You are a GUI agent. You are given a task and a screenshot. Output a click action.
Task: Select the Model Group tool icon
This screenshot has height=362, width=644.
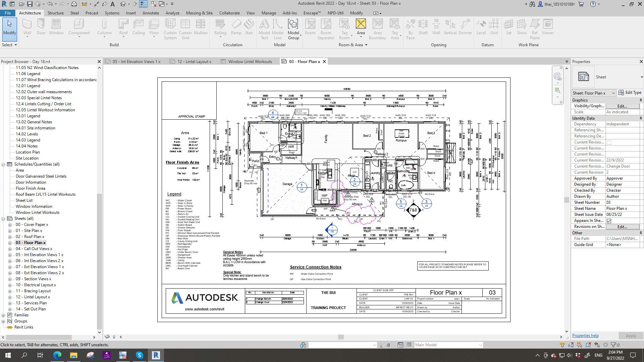coord(293,24)
